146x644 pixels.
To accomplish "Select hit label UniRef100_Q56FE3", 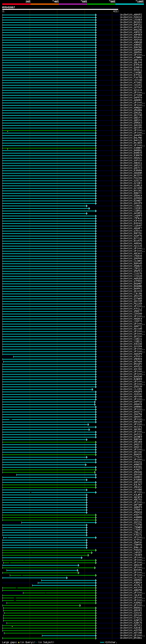I will [x=131, y=271].
